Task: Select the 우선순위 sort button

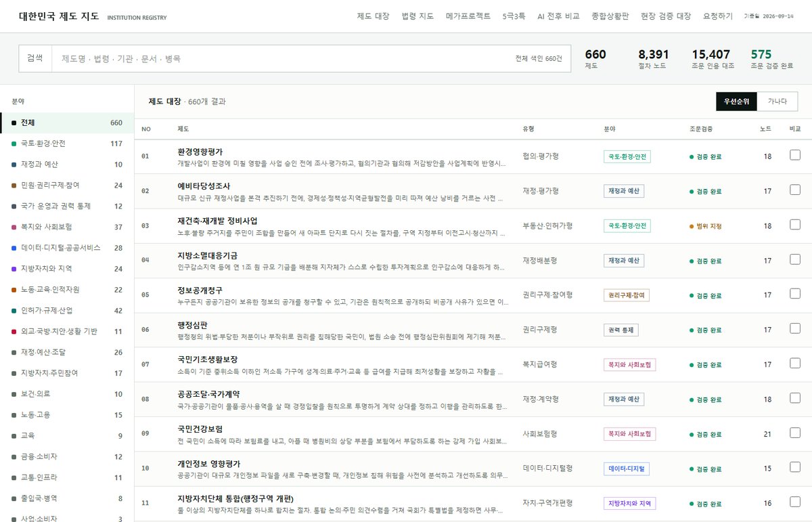Action: click(x=737, y=102)
